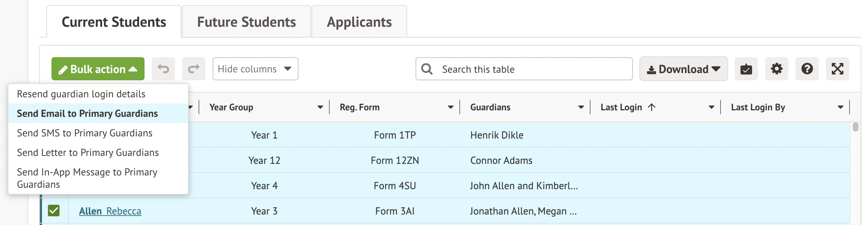Switch to the Future Students tab
The width and height of the screenshot is (868, 225).
tap(246, 22)
